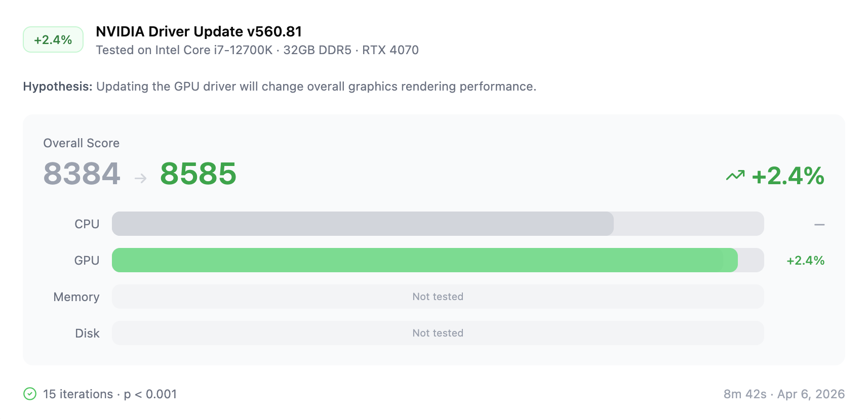The height and width of the screenshot is (419, 868).
Task: Click the arrow between the two scores
Action: point(140,178)
